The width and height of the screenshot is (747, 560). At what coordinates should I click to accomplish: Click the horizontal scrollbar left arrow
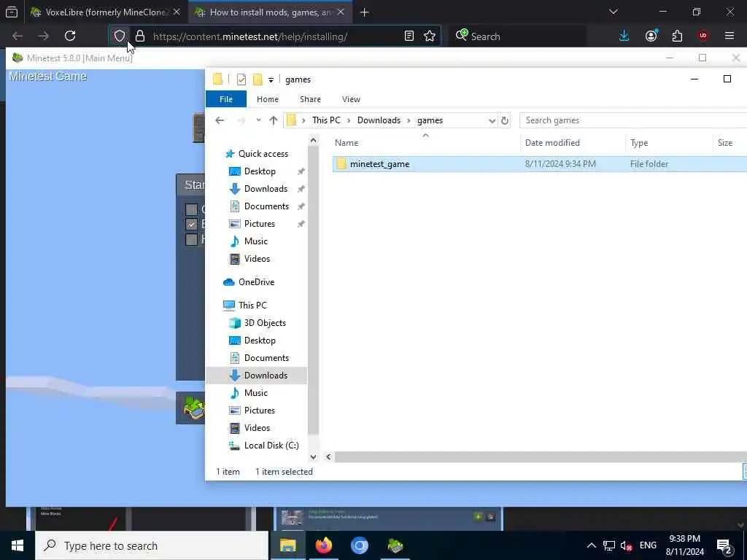[x=328, y=456]
